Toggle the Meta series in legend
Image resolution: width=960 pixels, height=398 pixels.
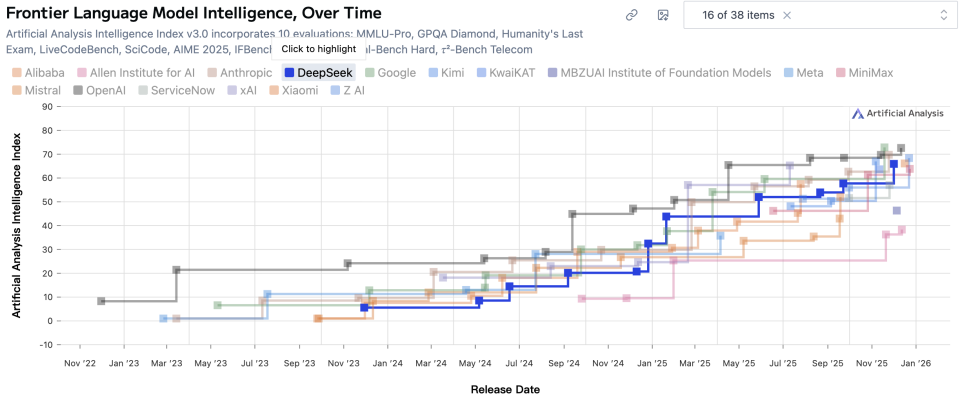pos(803,73)
